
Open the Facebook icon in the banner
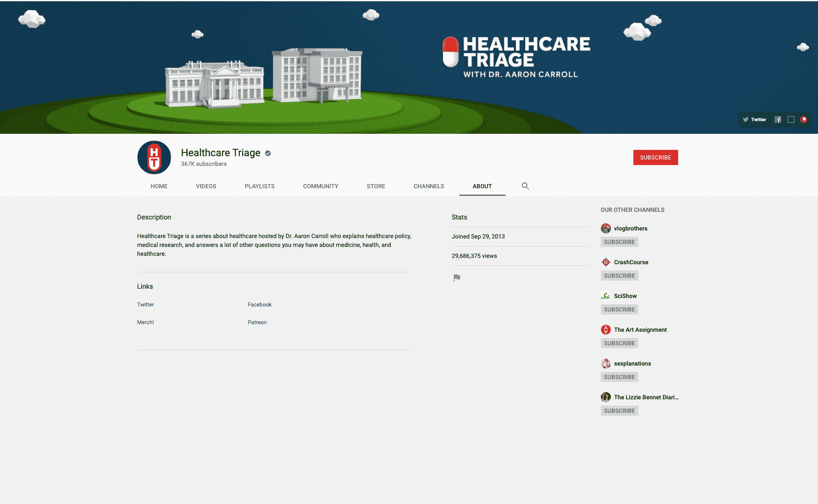pyautogui.click(x=778, y=119)
